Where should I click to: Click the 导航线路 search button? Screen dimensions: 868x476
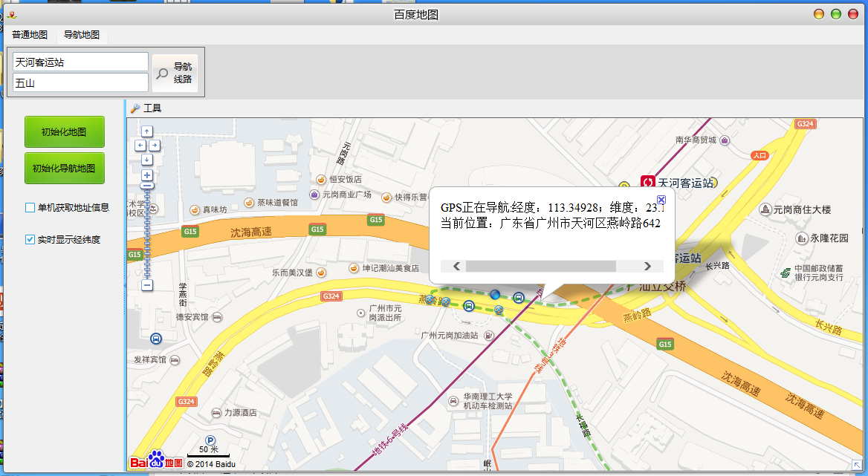click(175, 73)
